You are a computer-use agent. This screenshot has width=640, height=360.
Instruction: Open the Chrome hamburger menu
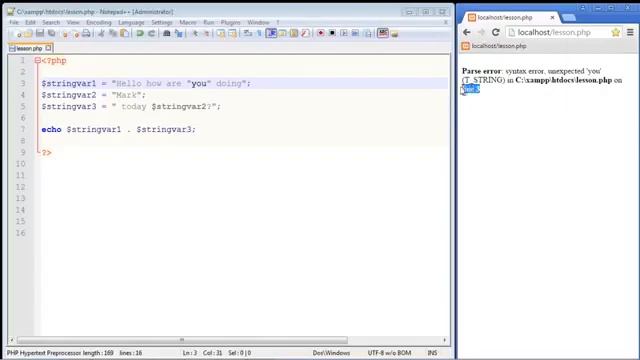coord(630,32)
